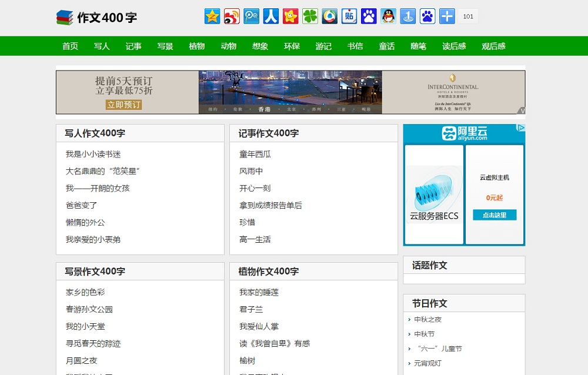The width and height of the screenshot is (588, 375).
Task: Click 环保 in the navigation bar
Action: [x=292, y=46]
